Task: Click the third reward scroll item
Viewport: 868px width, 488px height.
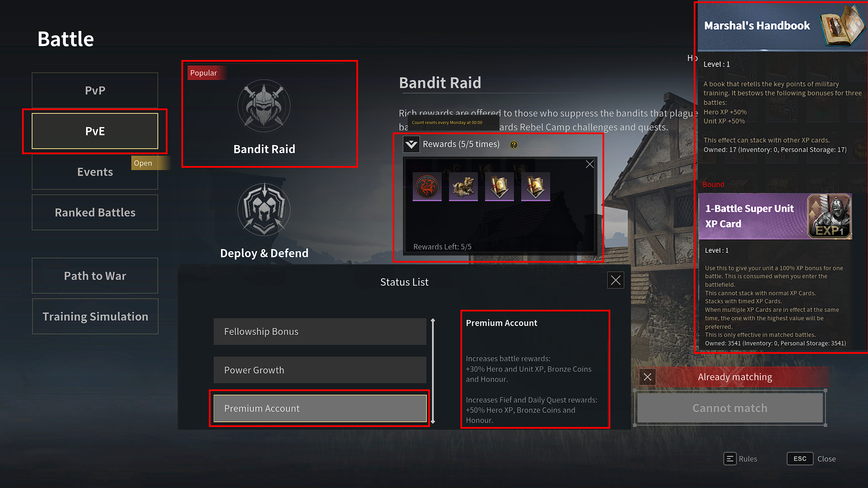Action: pos(499,186)
